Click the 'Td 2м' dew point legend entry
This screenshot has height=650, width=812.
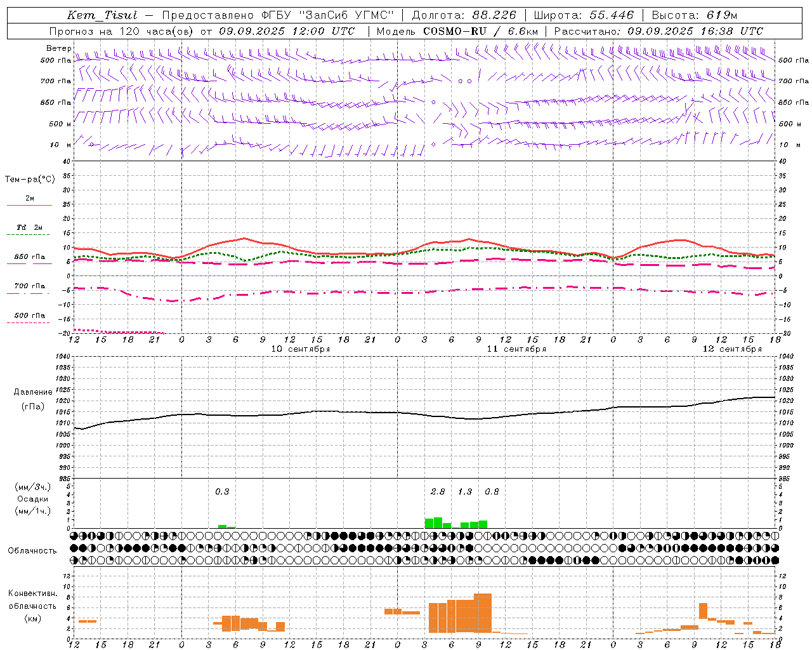[x=30, y=227]
